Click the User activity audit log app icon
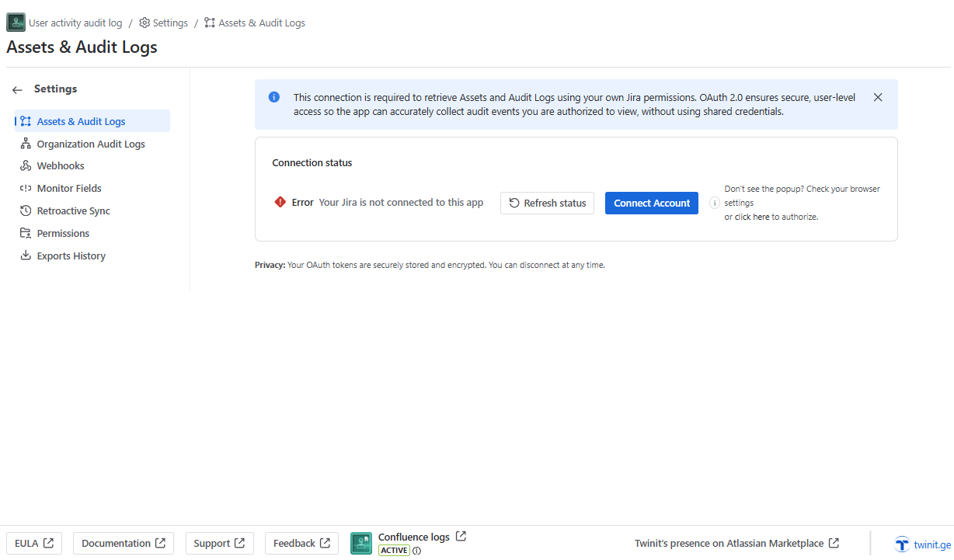 (16, 23)
